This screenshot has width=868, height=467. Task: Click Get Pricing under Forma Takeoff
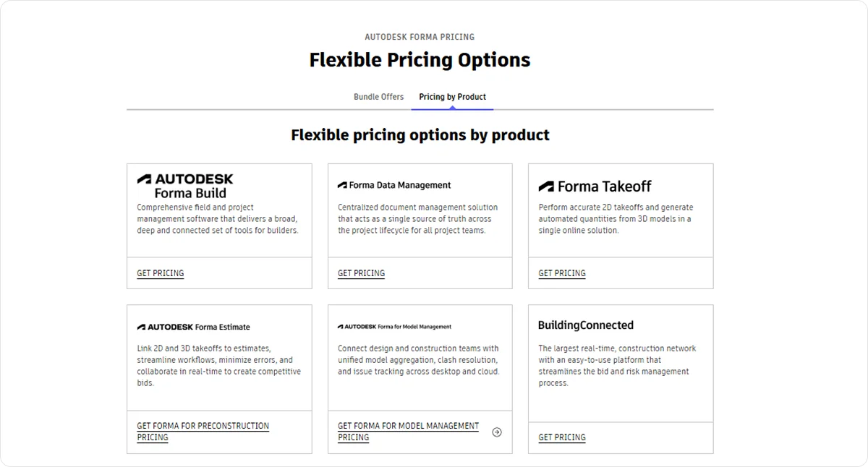562,273
